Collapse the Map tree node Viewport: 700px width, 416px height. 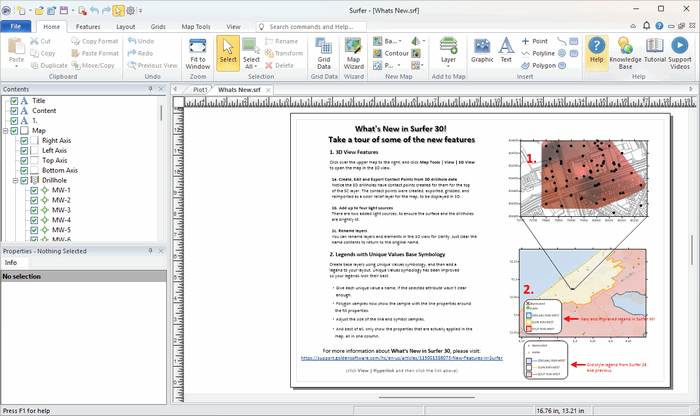(x=4, y=131)
